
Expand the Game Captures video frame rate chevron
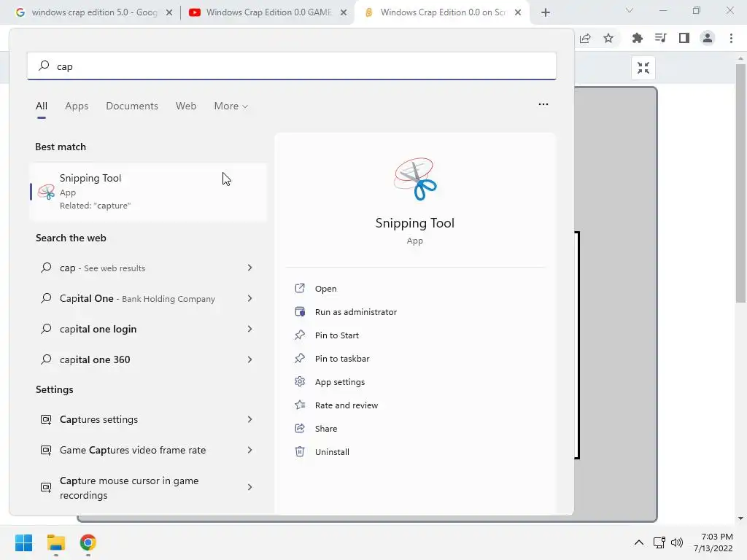[x=249, y=449]
